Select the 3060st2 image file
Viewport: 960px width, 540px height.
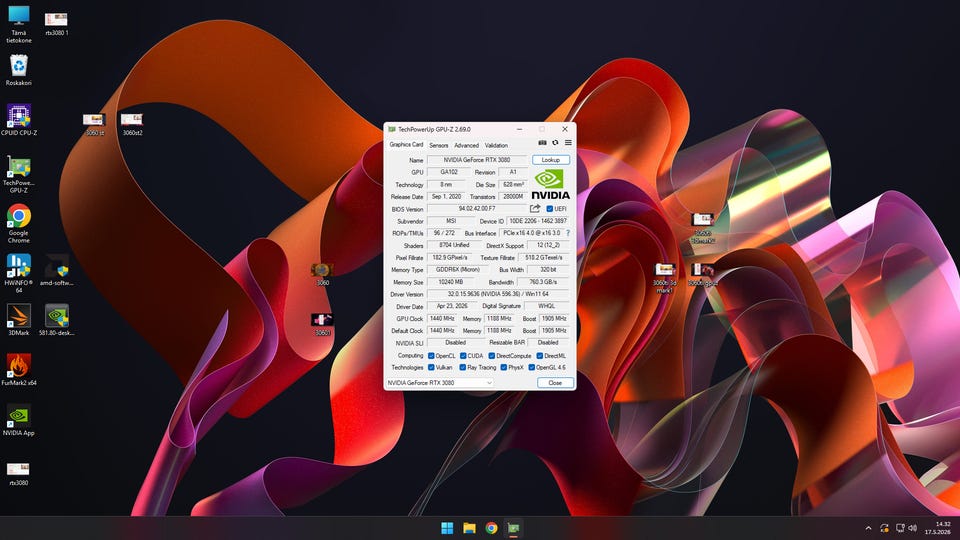coord(132,124)
